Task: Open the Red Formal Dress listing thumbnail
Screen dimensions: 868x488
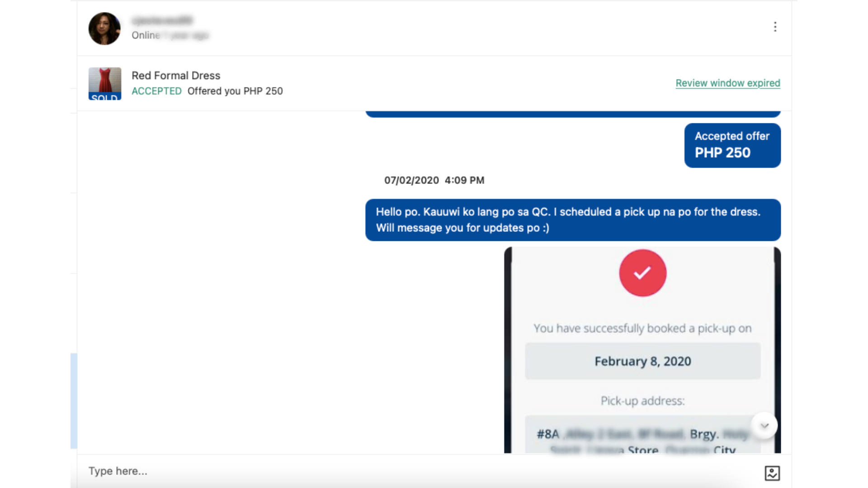Action: tap(104, 84)
